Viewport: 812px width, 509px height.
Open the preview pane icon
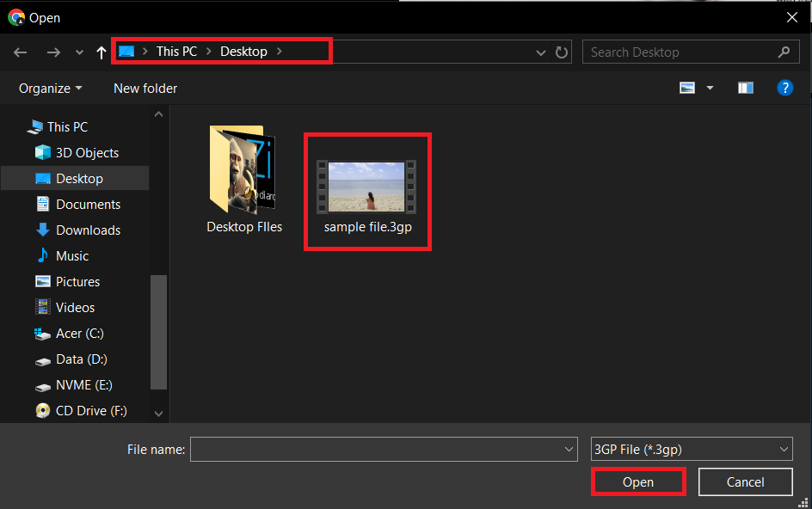click(x=745, y=87)
